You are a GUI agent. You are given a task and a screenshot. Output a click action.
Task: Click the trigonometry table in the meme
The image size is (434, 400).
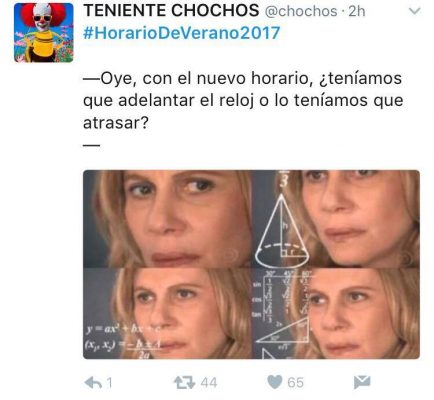[281, 297]
